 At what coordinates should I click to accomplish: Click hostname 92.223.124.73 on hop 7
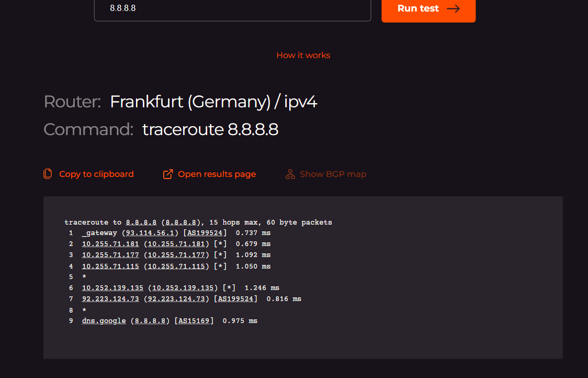(110, 299)
